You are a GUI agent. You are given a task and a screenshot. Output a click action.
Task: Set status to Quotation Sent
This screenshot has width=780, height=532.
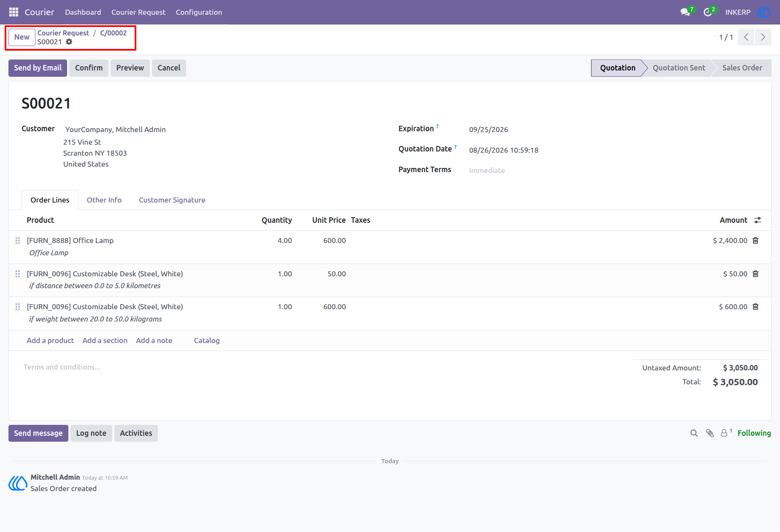[679, 68]
